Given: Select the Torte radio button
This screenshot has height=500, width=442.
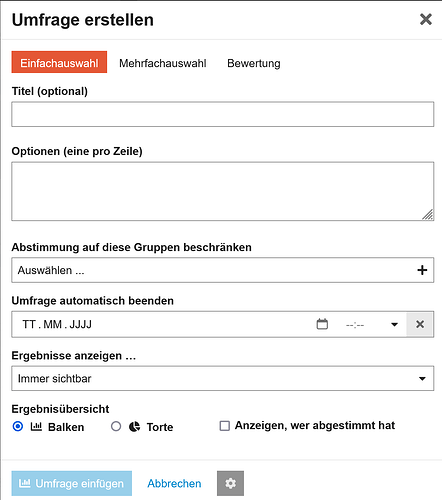Looking at the screenshot, I should 116,426.
